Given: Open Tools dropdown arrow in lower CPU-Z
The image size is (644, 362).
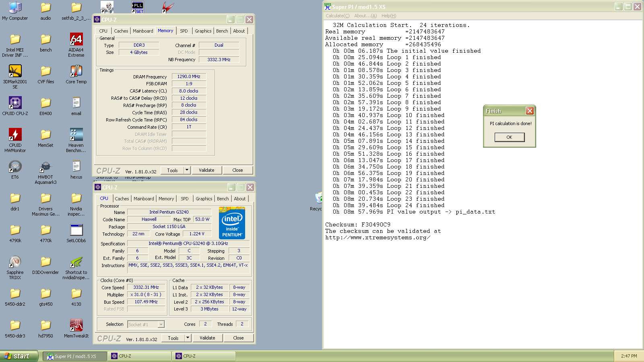Looking at the screenshot, I should 188,338.
